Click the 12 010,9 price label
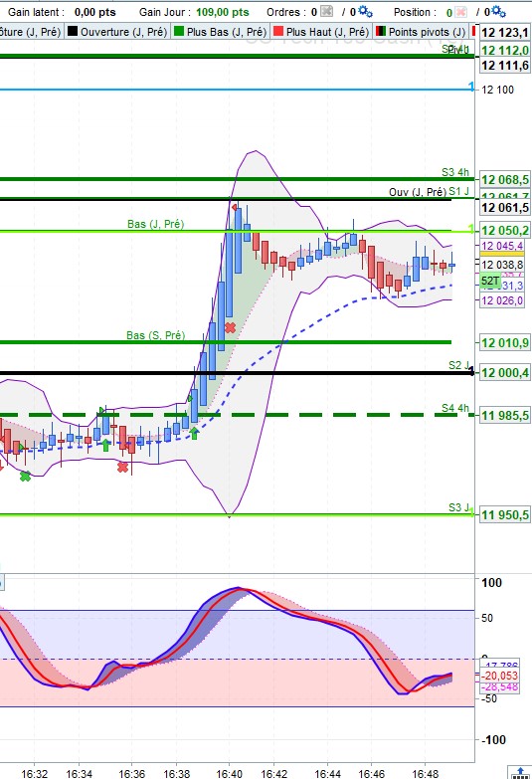The image size is (532, 779). pos(505,342)
